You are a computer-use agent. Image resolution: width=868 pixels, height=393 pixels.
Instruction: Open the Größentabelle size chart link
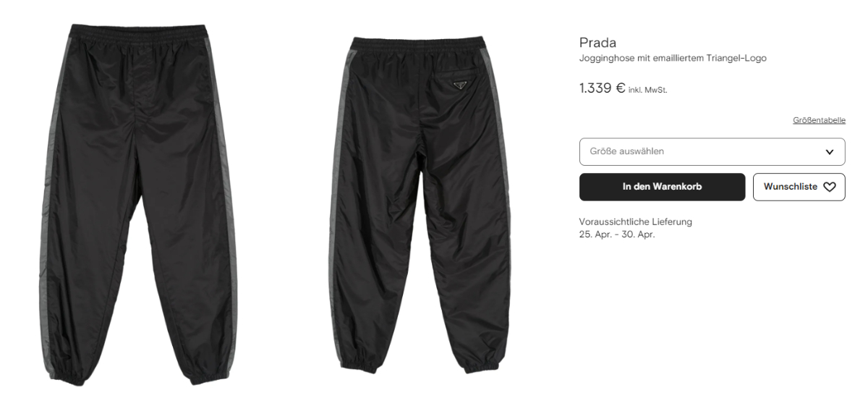pos(819,120)
